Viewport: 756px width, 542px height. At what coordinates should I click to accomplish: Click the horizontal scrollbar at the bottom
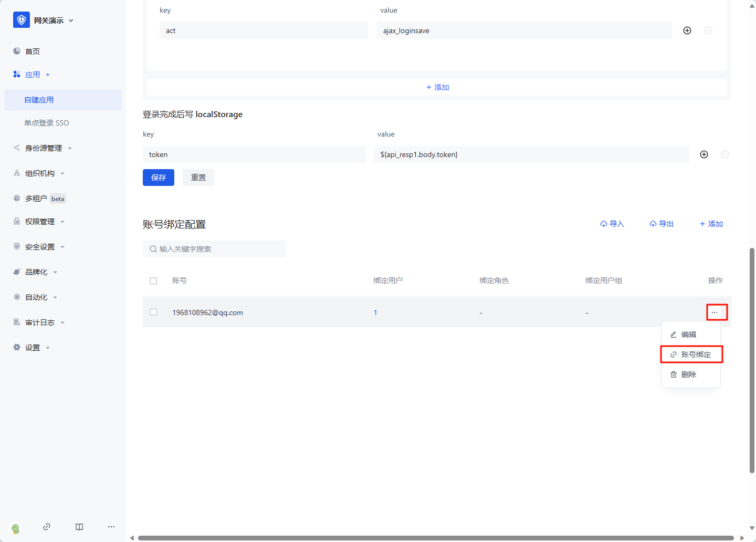click(x=436, y=538)
